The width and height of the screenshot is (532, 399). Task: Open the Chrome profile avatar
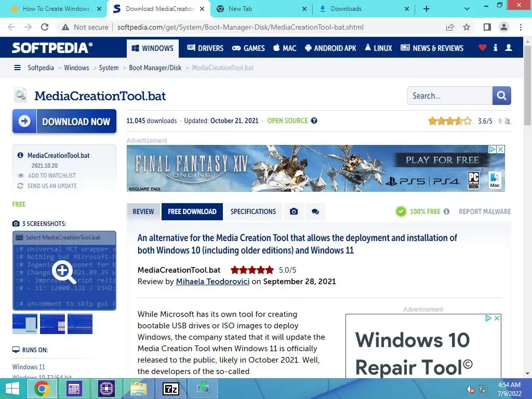tap(504, 27)
